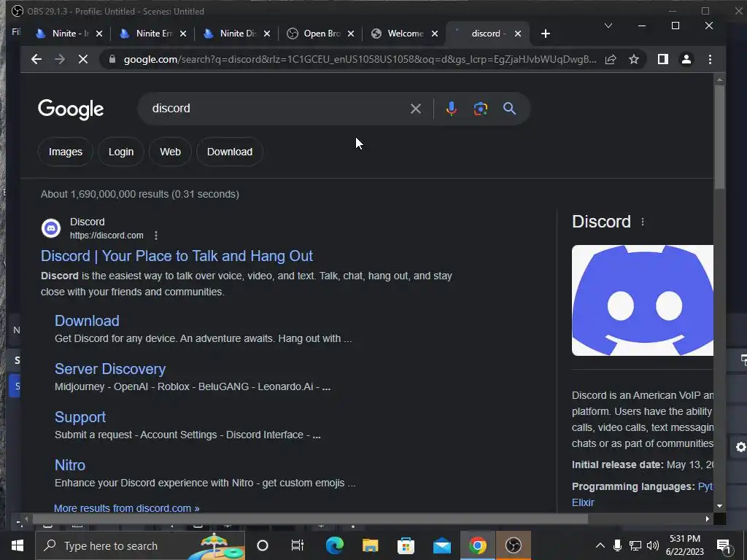Close the discord search tab
This screenshot has height=560, width=747.
[518, 34]
